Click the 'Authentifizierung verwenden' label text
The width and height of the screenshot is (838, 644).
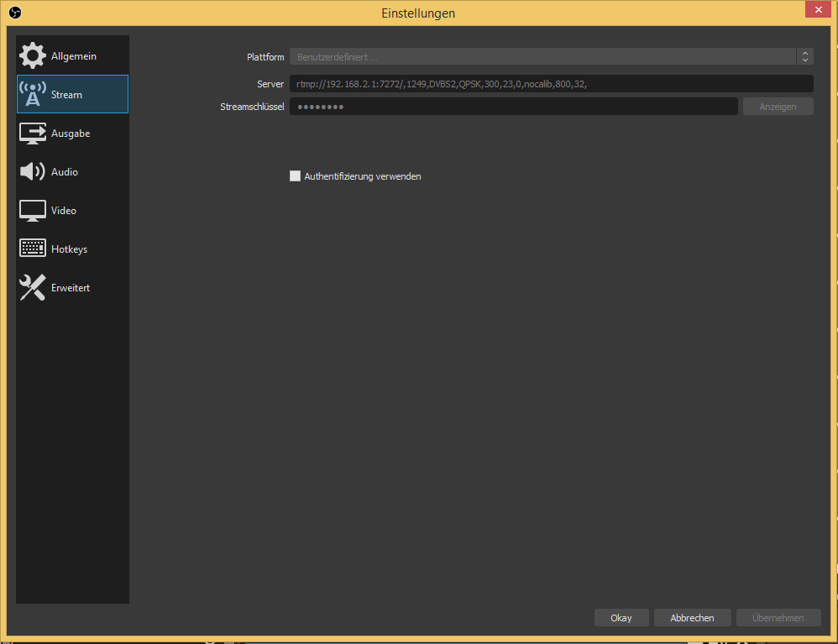pos(362,176)
